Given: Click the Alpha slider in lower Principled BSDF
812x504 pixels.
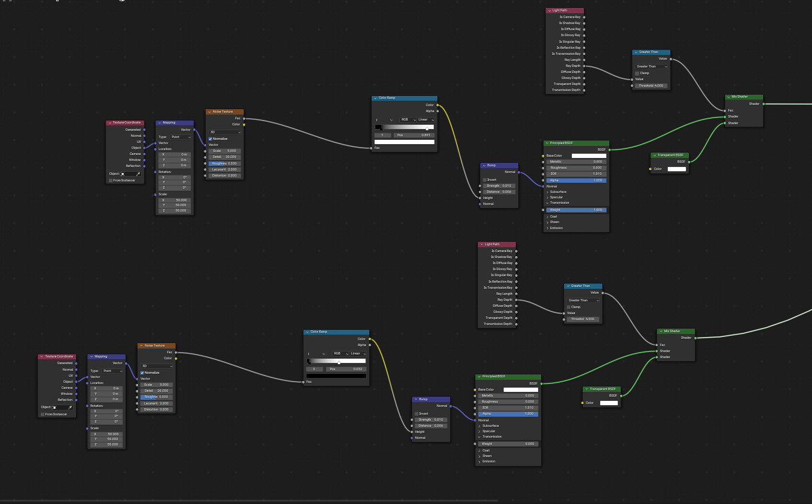Looking at the screenshot, I should click(509, 414).
